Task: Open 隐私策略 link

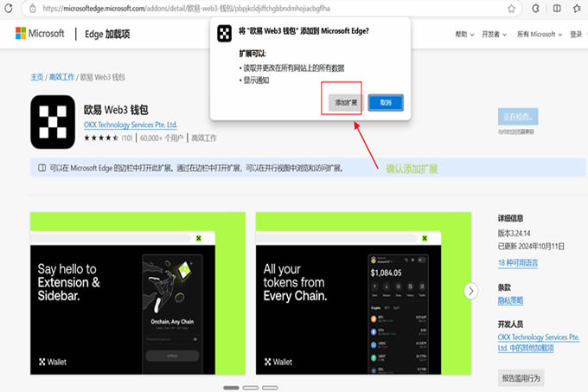Action: click(510, 300)
